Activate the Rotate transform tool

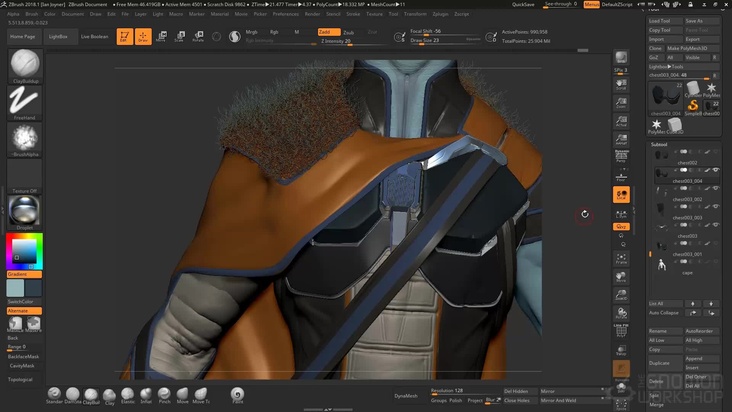click(x=198, y=36)
